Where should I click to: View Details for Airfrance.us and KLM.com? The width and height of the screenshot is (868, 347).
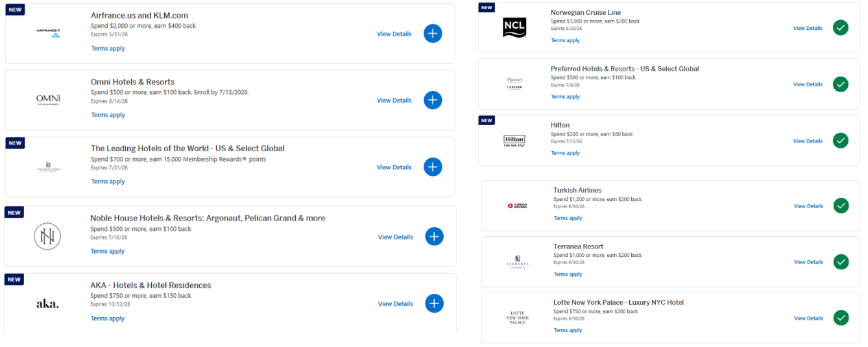point(394,34)
